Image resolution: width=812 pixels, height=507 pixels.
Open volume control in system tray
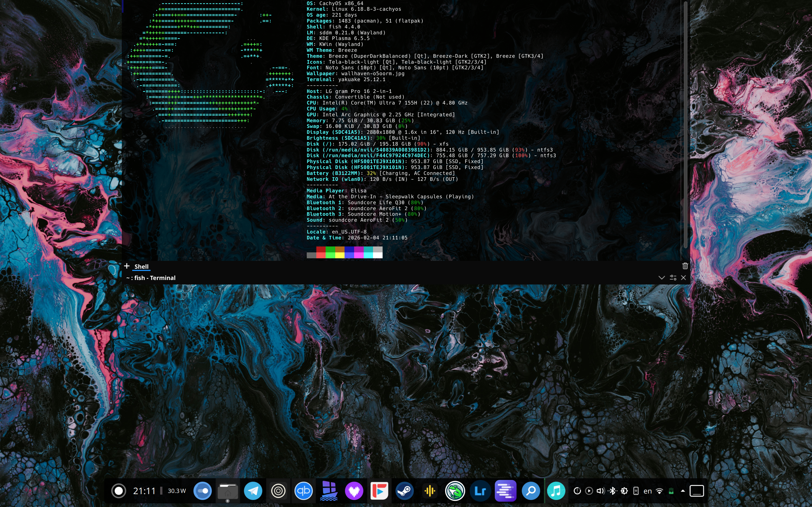coord(600,491)
